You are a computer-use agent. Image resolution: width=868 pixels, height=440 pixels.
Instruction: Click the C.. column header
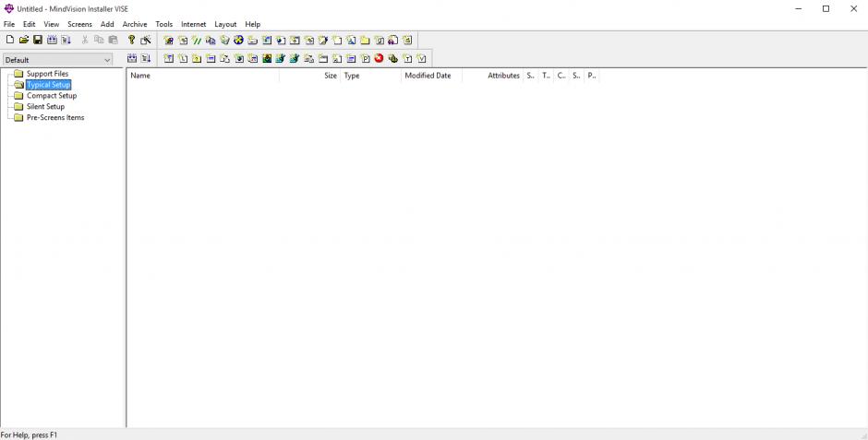[561, 76]
